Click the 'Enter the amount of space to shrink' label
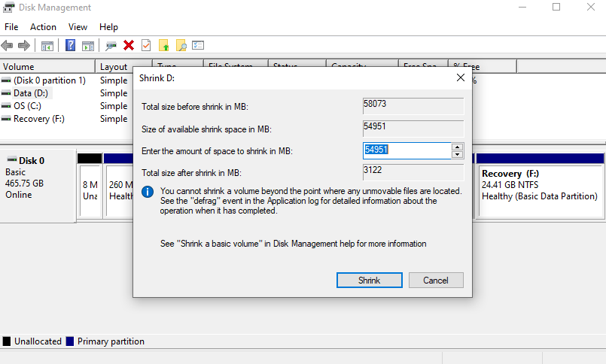The height and width of the screenshot is (364, 606). click(217, 151)
